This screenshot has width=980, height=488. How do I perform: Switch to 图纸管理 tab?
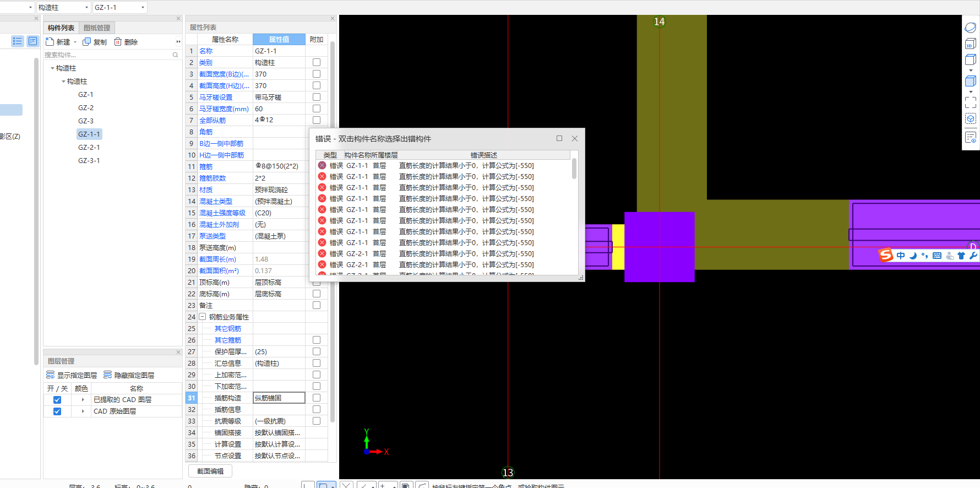coord(97,28)
